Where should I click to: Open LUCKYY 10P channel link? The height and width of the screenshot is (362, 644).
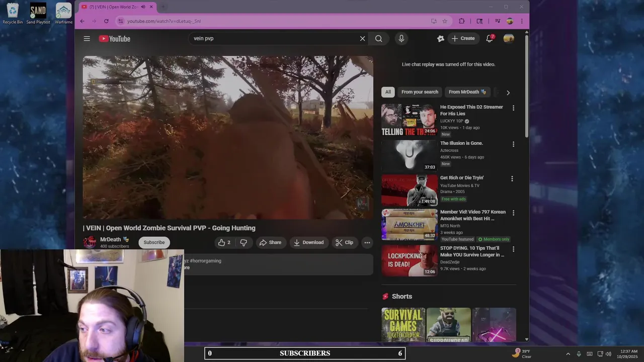[x=452, y=121]
